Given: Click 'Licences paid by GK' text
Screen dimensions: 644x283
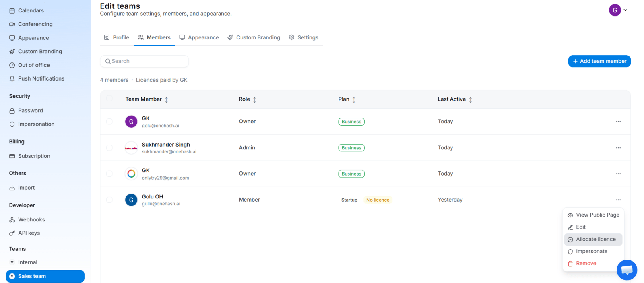Looking at the screenshot, I should [162, 80].
